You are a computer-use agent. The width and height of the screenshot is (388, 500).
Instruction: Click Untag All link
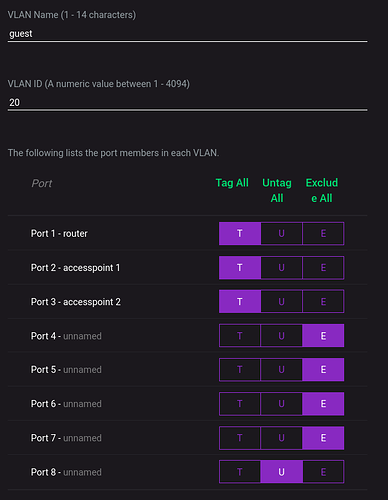[277, 190]
